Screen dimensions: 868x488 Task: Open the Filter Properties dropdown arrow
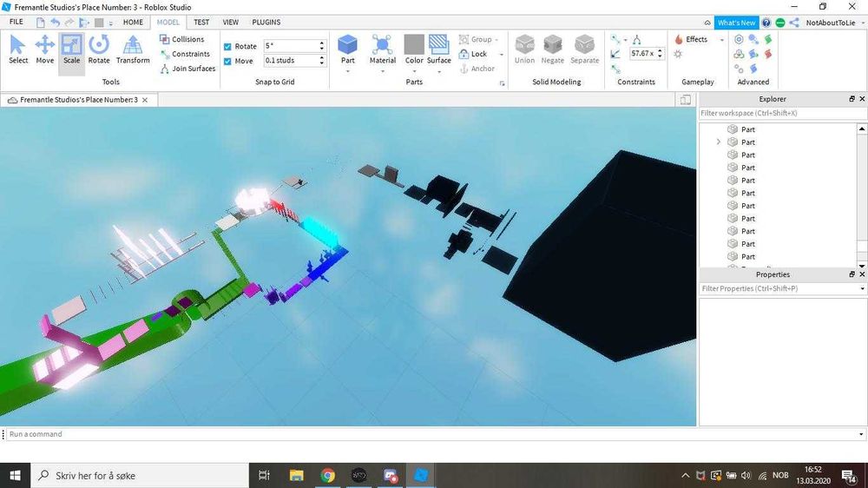pyautogui.click(x=861, y=288)
